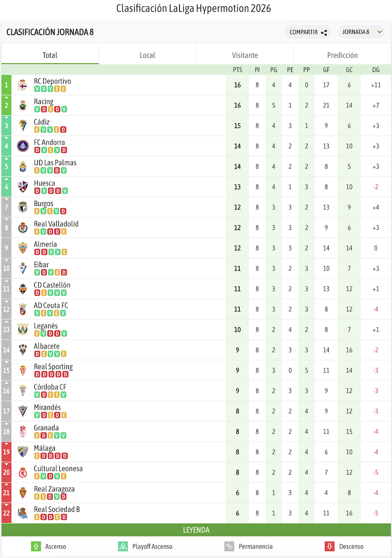Click the Real Sociedad B badge
Screen dimensions: 392x558
point(23,513)
